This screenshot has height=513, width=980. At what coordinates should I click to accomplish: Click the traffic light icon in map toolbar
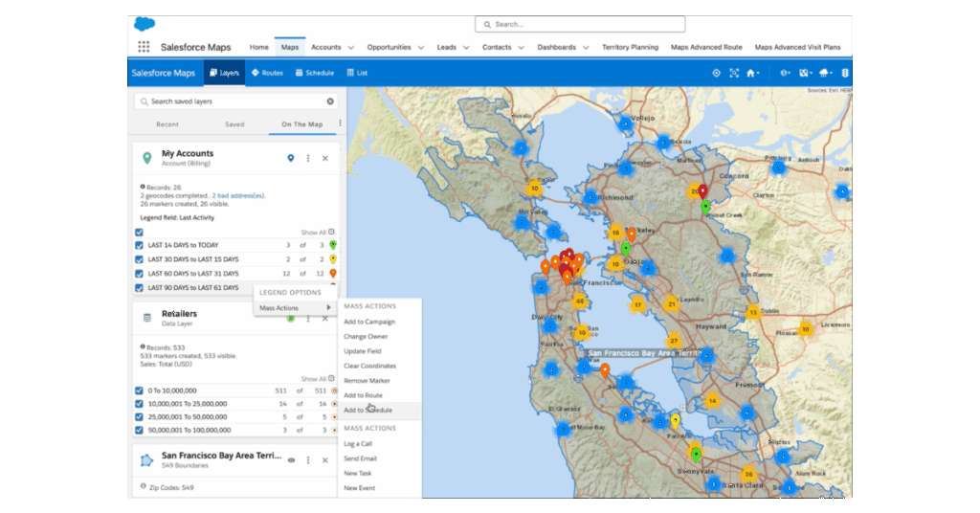(x=845, y=73)
